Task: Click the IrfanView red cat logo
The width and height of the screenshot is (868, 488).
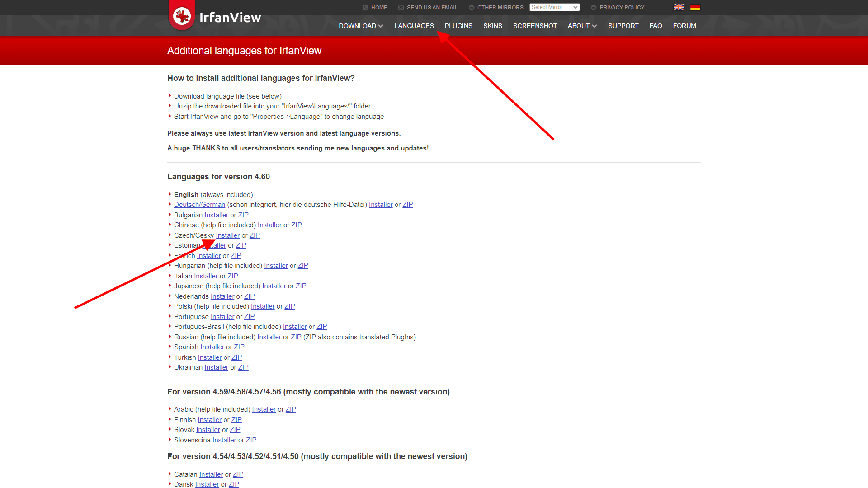Action: (182, 16)
